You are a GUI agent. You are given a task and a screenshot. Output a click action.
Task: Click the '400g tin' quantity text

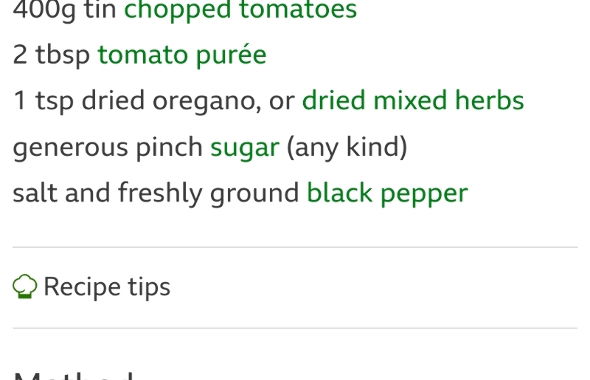click(x=64, y=9)
